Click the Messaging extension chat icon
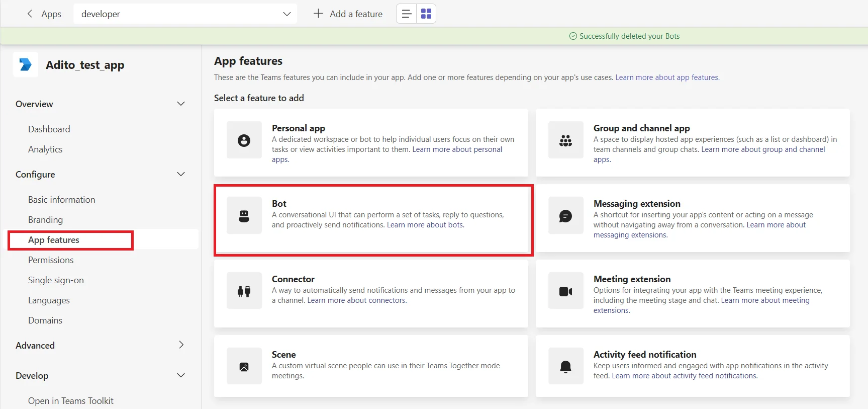Viewport: 868px width, 409px height. click(566, 216)
